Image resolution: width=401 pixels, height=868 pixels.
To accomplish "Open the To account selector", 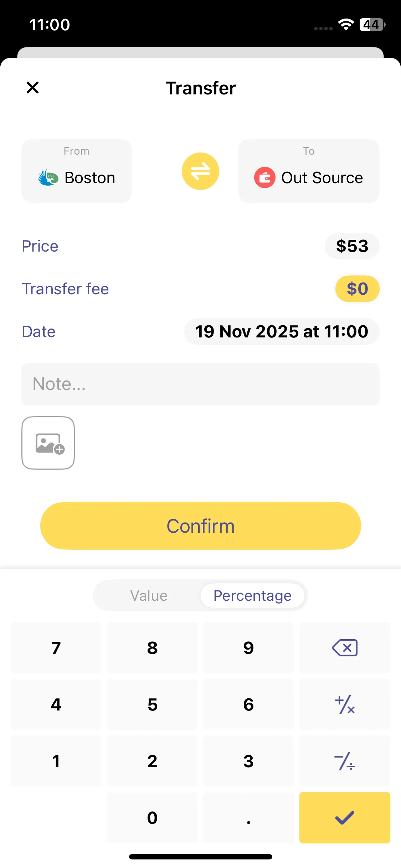I will click(309, 171).
